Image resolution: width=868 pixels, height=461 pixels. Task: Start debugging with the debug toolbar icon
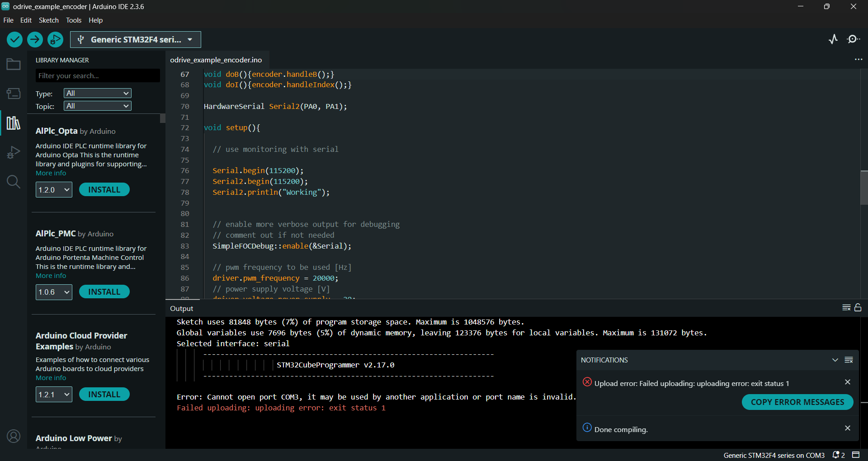coord(55,40)
